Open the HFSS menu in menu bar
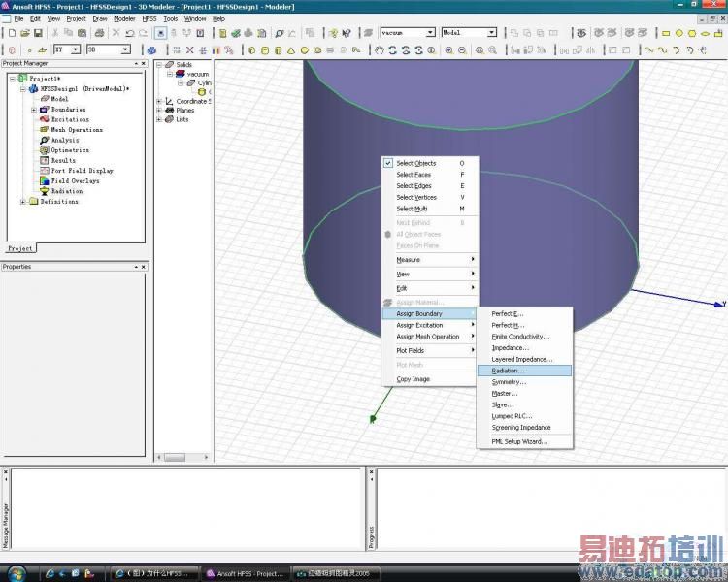The image size is (728, 582). pyautogui.click(x=149, y=18)
